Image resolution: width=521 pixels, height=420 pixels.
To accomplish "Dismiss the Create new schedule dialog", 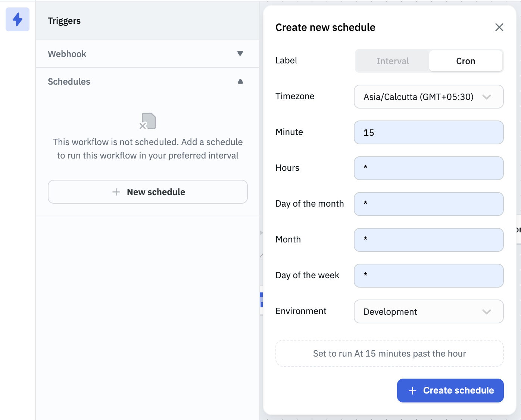I will pyautogui.click(x=499, y=27).
